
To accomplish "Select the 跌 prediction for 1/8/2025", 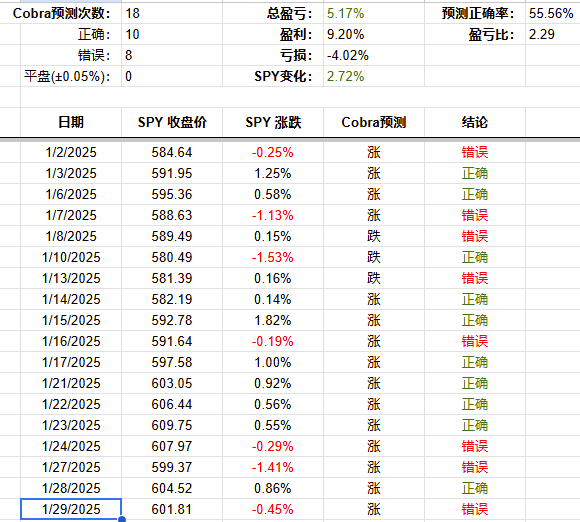I will tap(374, 236).
